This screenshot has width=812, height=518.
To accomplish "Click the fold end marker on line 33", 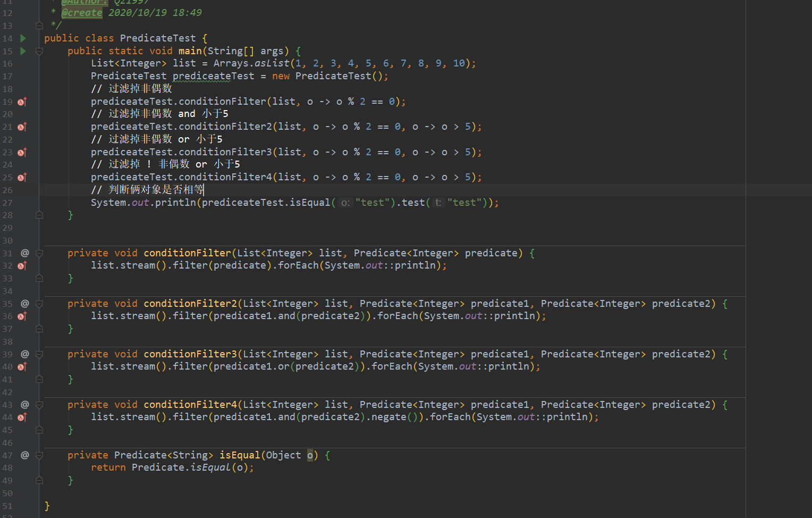I will tap(39, 278).
